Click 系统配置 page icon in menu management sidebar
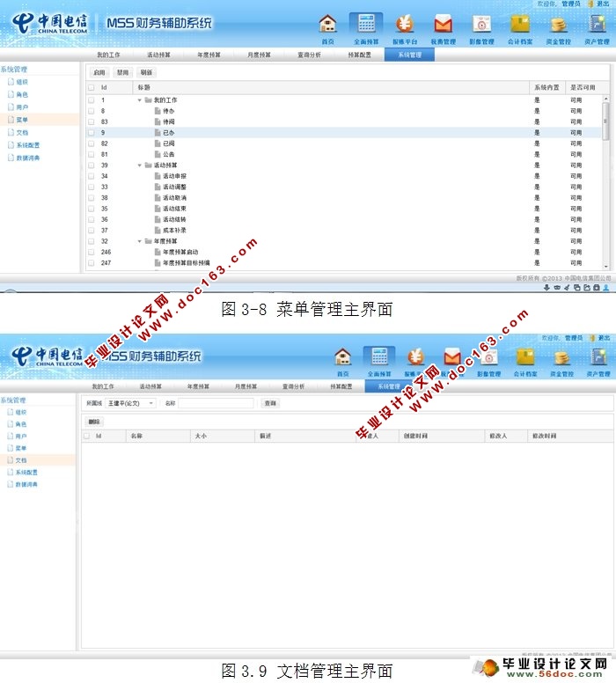Screen dimensions: 616x683 point(11,144)
